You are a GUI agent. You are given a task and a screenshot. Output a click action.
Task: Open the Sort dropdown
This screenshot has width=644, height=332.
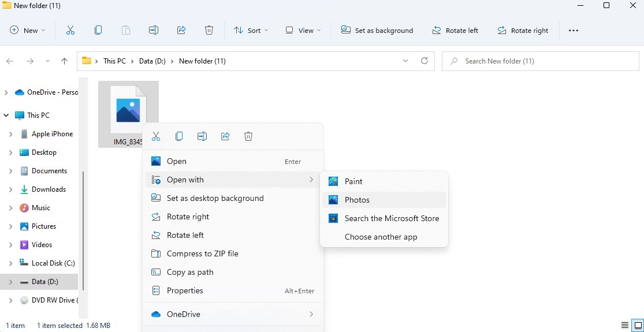click(x=251, y=31)
